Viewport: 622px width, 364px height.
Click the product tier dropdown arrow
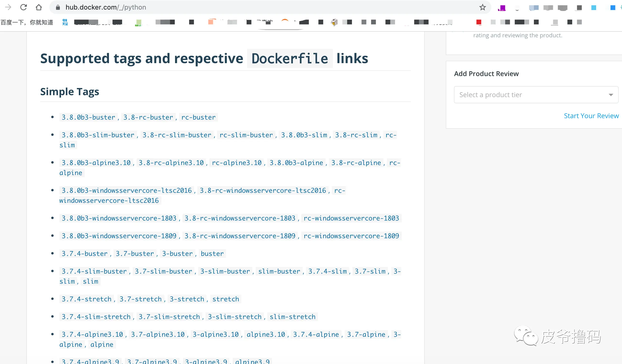(x=611, y=95)
